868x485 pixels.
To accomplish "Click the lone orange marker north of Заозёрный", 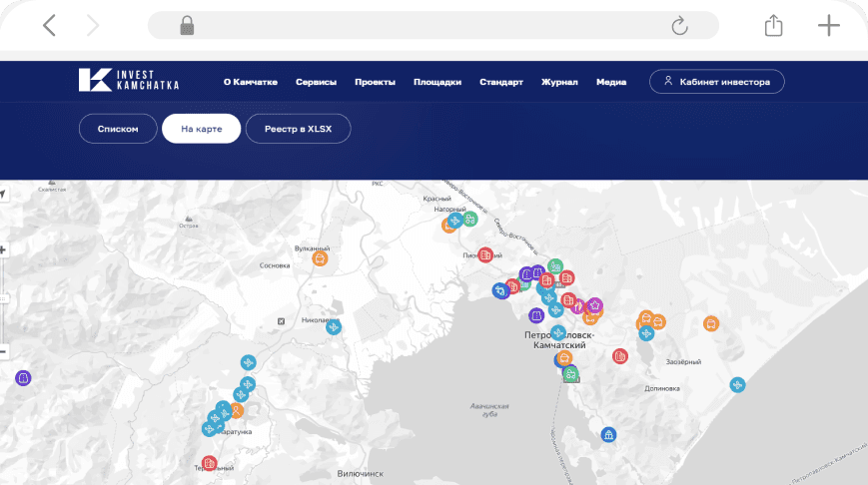I will click(x=710, y=323).
